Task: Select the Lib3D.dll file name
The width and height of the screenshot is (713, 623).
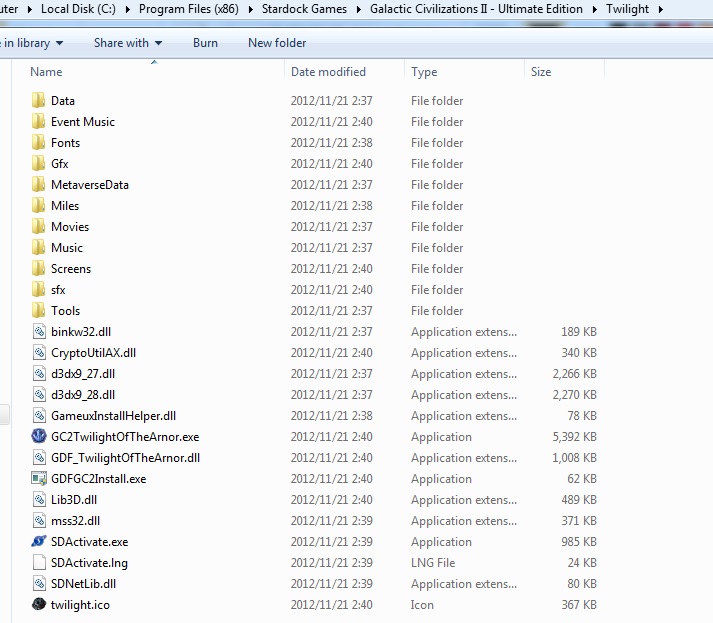Action: (x=74, y=499)
